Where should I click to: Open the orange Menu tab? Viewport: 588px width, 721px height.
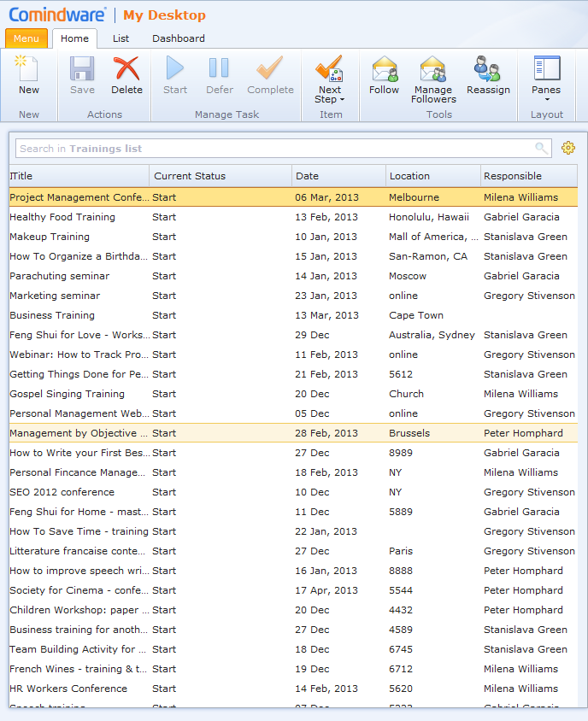click(26, 38)
